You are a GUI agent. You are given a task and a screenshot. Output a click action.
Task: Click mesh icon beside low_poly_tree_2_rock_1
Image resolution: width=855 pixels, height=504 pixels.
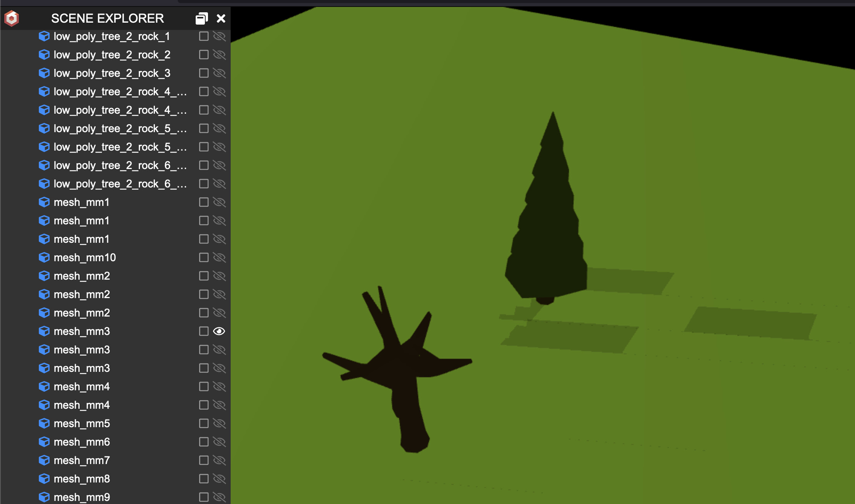tap(44, 36)
